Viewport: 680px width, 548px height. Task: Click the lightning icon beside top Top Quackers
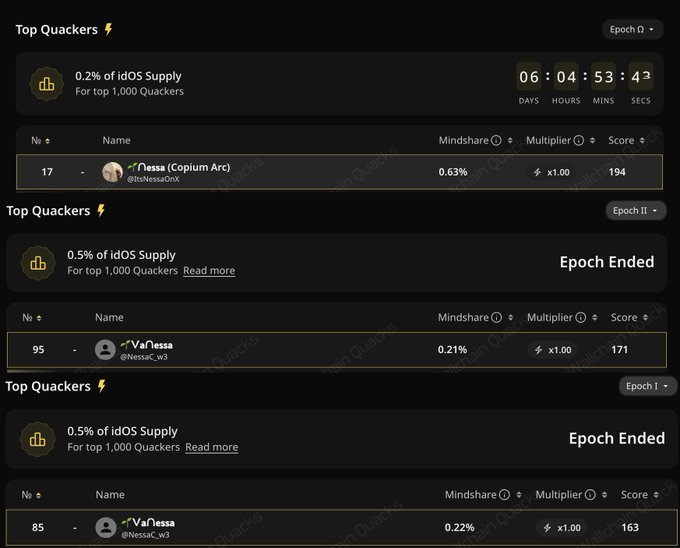[x=108, y=30]
